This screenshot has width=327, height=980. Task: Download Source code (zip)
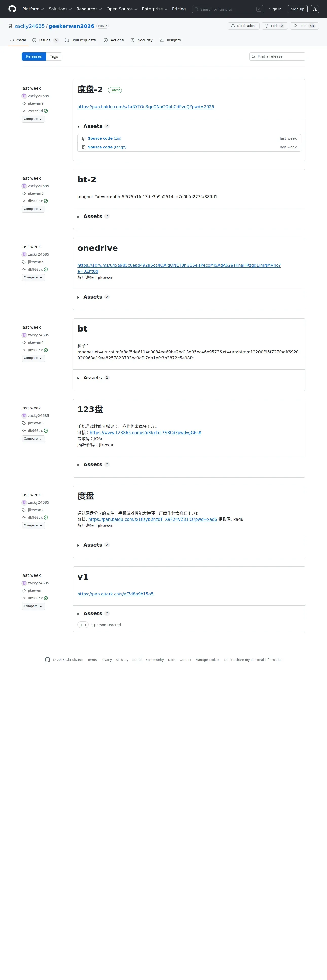click(105, 138)
